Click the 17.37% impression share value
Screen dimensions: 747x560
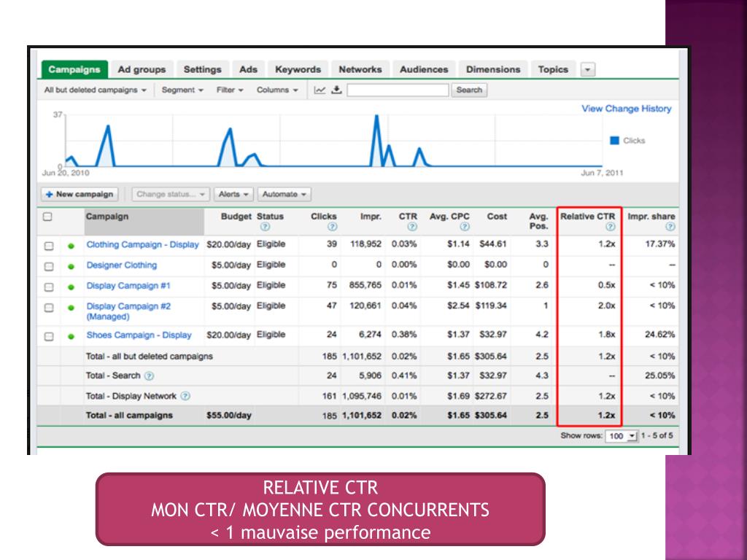click(659, 244)
